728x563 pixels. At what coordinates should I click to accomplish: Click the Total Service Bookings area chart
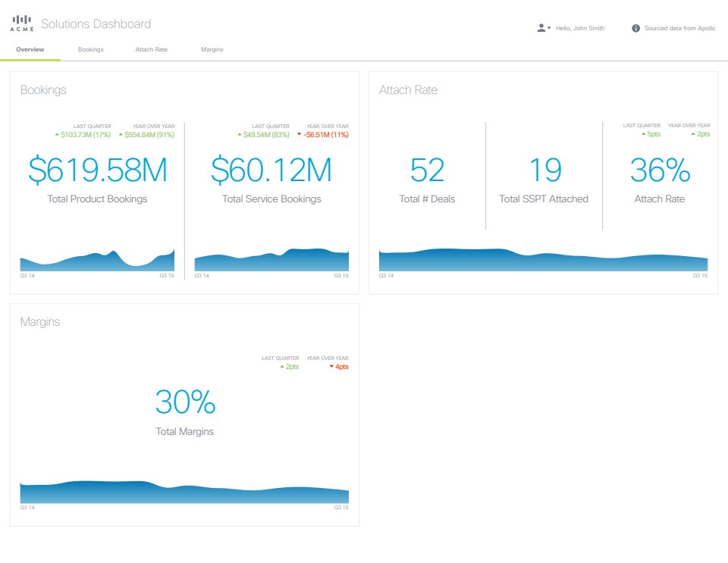pos(271,260)
